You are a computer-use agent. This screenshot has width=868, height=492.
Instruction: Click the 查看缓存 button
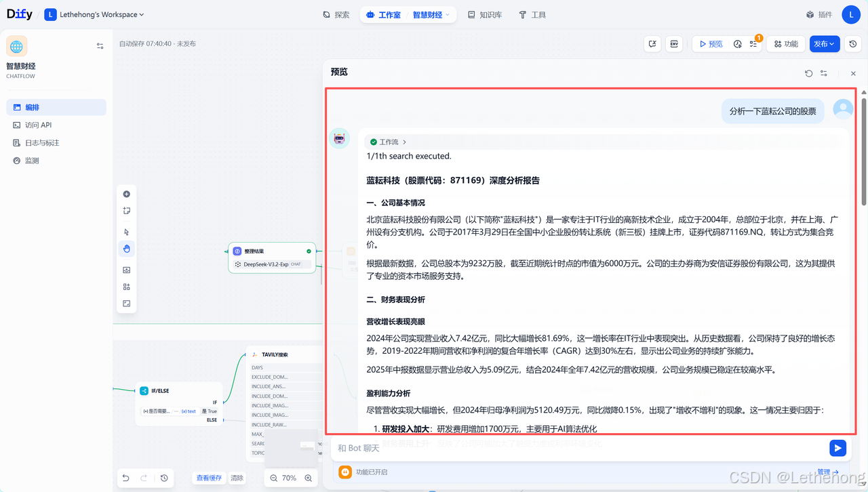point(209,478)
